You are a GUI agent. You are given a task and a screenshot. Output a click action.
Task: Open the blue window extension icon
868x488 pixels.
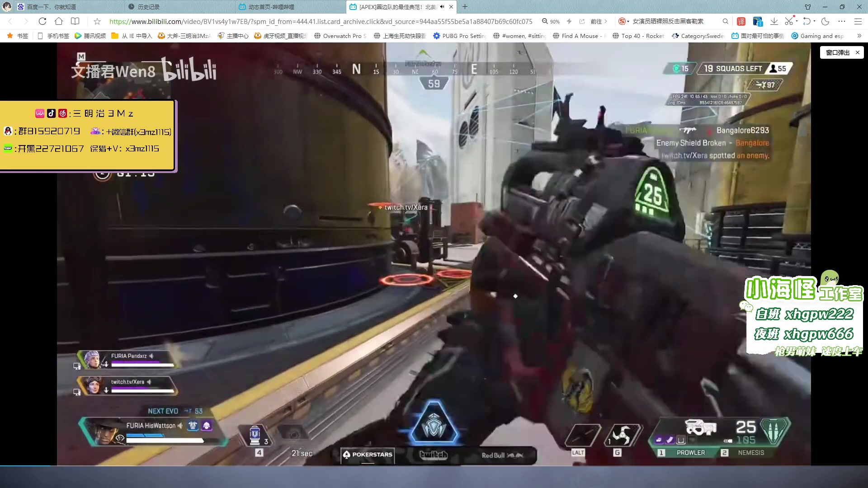pos(758,21)
